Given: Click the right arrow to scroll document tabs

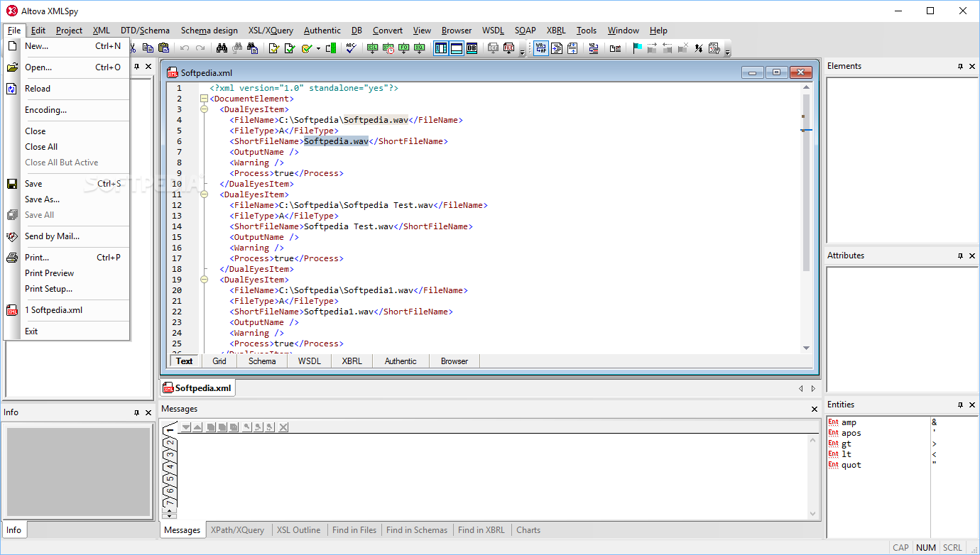Looking at the screenshot, I should click(x=813, y=389).
